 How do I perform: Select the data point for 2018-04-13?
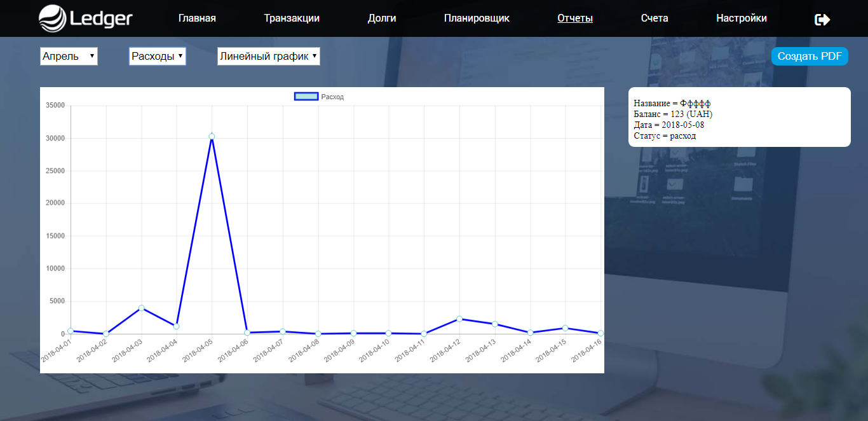coord(494,324)
